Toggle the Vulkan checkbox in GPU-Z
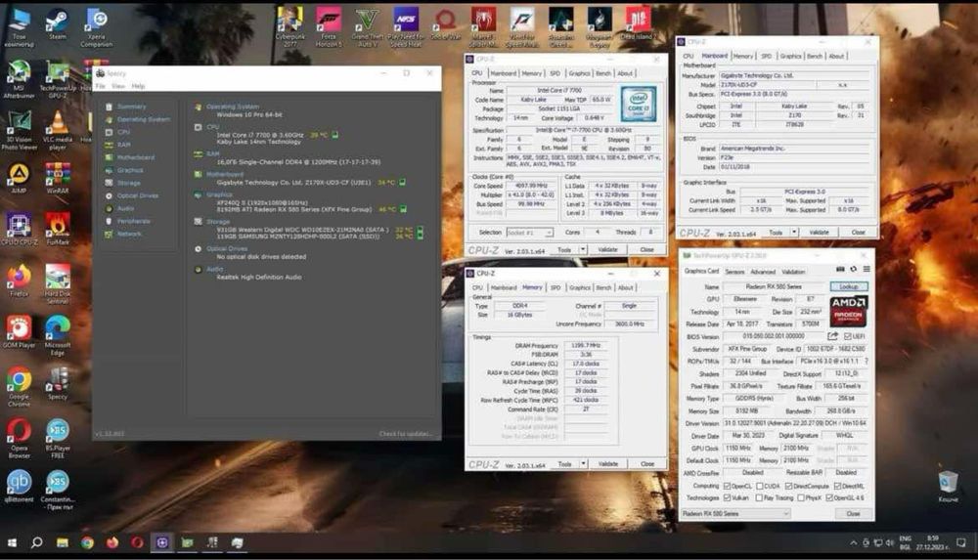This screenshot has height=560, width=978. (x=727, y=497)
